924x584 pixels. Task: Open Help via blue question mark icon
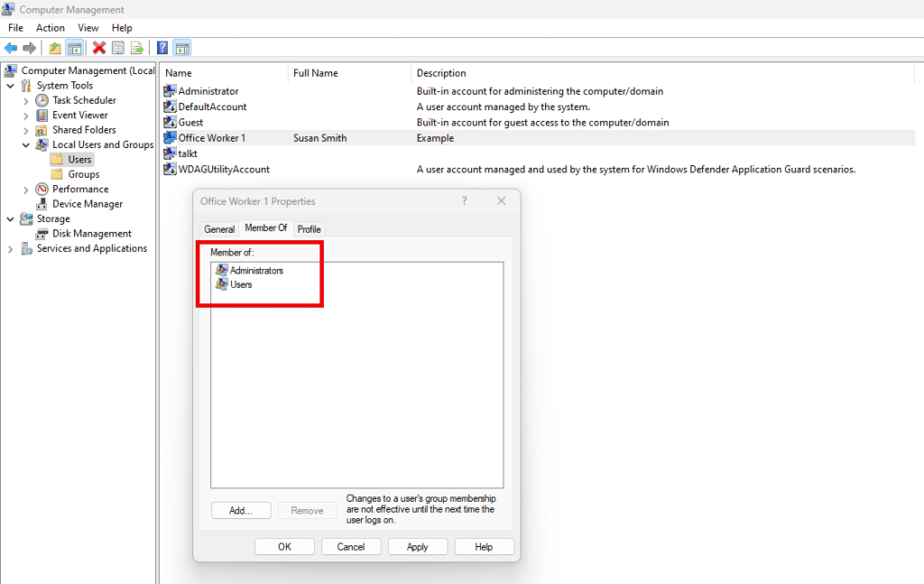coord(162,49)
